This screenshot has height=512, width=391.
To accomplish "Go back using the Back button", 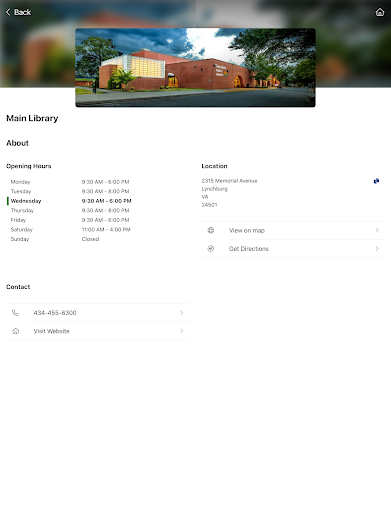I will coord(18,12).
